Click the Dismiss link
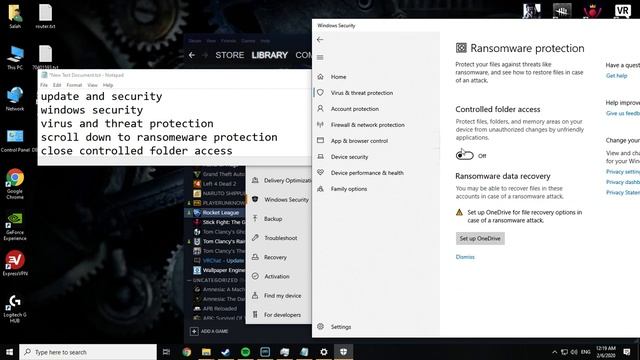The image size is (640, 360). (x=465, y=257)
